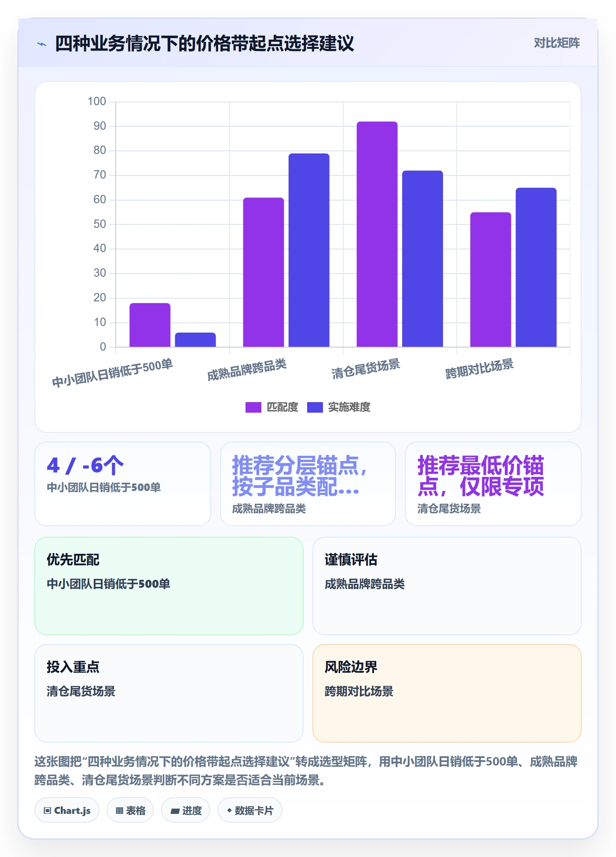Screen dimensions: 616x857
Task: Click x-axis label 中小团队日销低于500单
Action: point(112,373)
